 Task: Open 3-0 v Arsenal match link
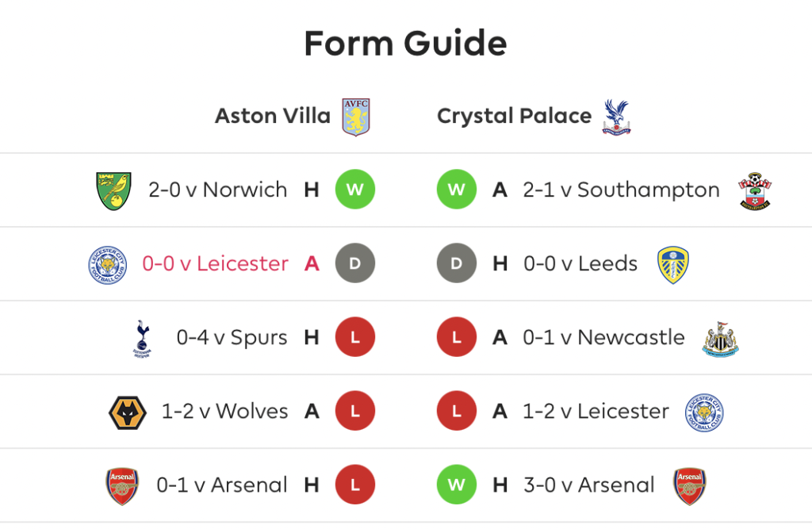click(589, 485)
